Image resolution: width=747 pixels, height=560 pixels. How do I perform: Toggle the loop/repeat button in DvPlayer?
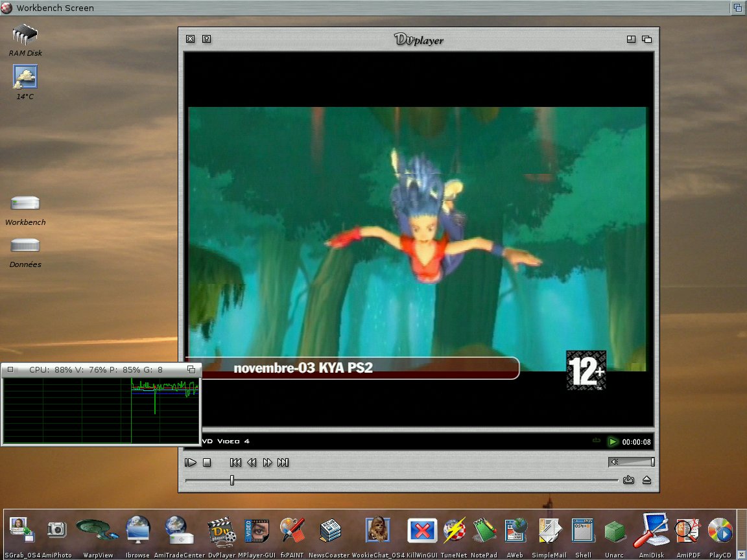point(628,480)
